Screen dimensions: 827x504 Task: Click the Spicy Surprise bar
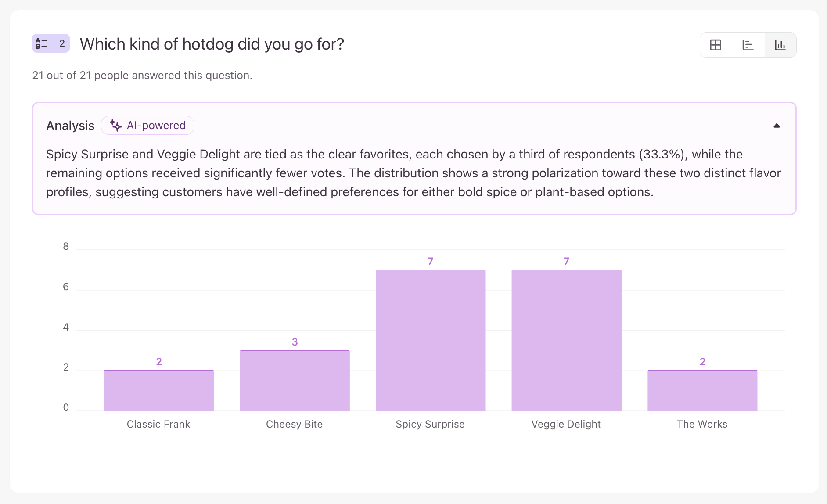(431, 340)
